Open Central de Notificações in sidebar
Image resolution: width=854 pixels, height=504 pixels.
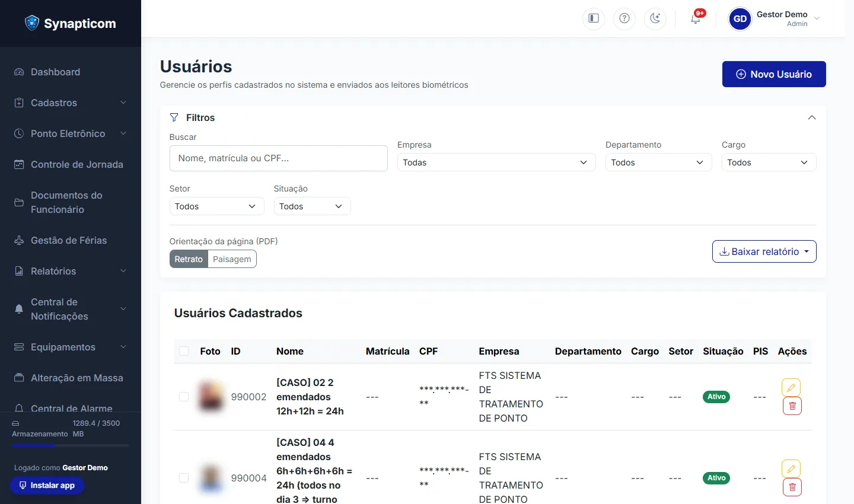point(71,309)
